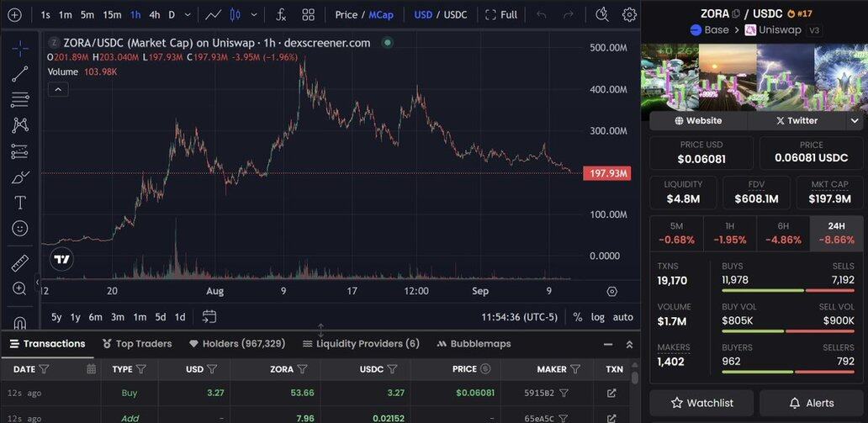The width and height of the screenshot is (868, 423).
Task: Select the pattern drawing tool
Action: [x=20, y=125]
